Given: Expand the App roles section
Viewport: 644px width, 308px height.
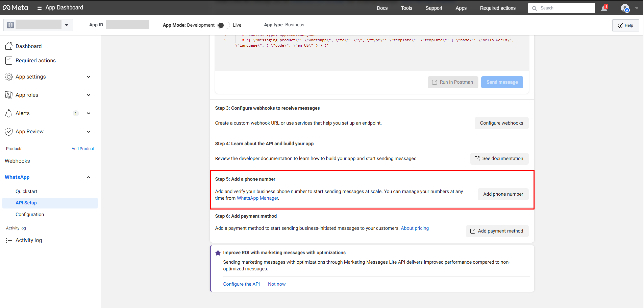Looking at the screenshot, I should pos(89,95).
